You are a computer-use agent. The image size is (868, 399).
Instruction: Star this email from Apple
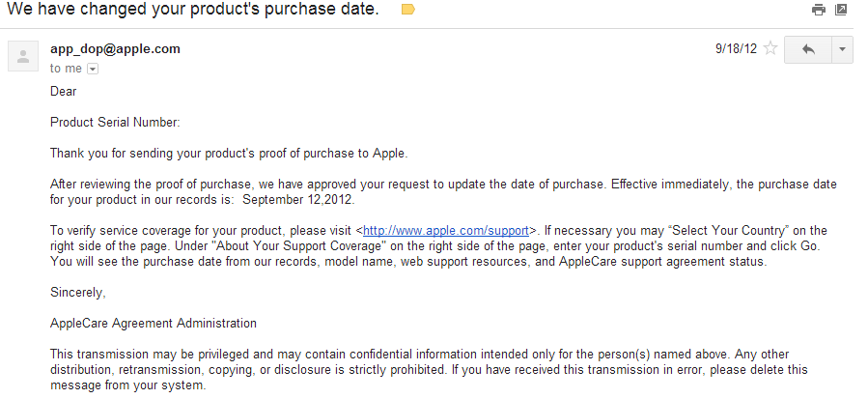click(x=770, y=49)
